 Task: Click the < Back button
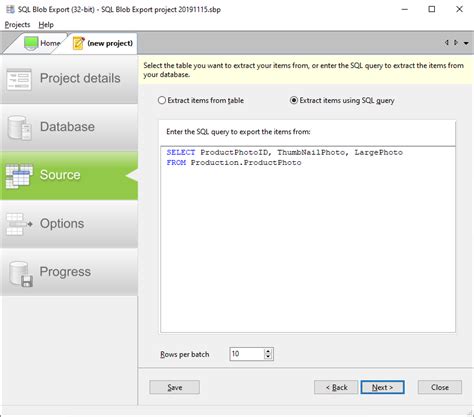tap(336, 387)
